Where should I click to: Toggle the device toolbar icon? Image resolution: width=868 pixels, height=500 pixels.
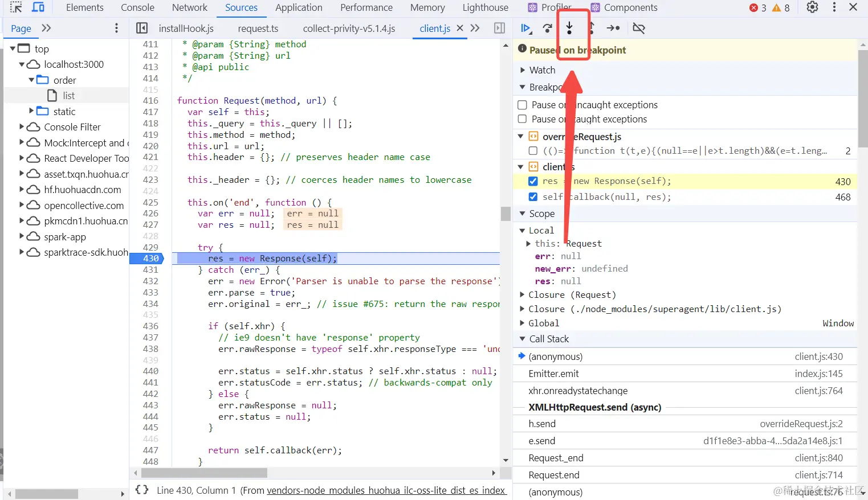[38, 7]
